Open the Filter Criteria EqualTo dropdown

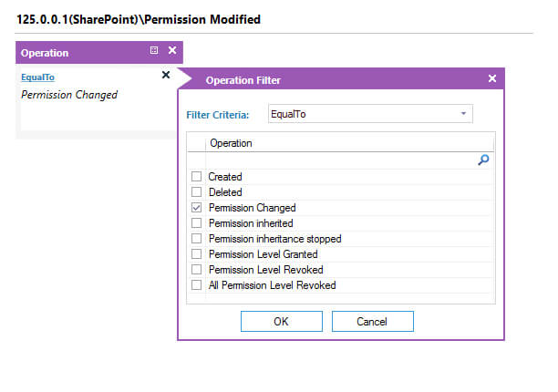pyautogui.click(x=370, y=114)
